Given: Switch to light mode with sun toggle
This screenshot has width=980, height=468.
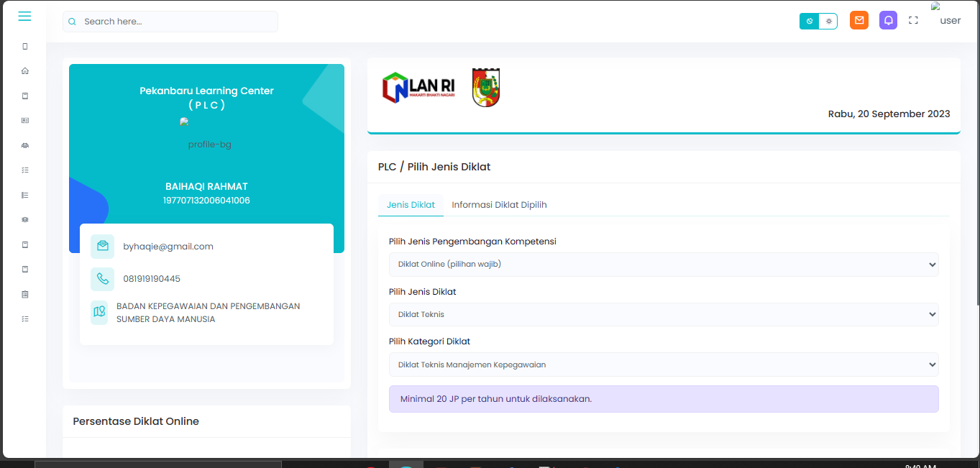Looking at the screenshot, I should coord(828,22).
